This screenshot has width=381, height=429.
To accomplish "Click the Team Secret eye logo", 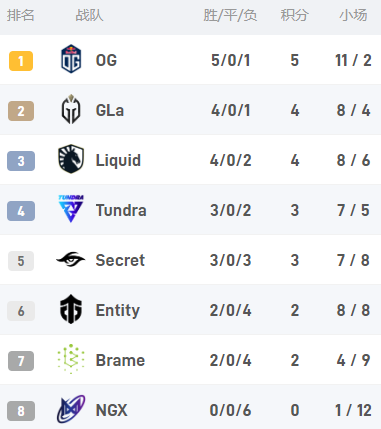I will pos(71,259).
